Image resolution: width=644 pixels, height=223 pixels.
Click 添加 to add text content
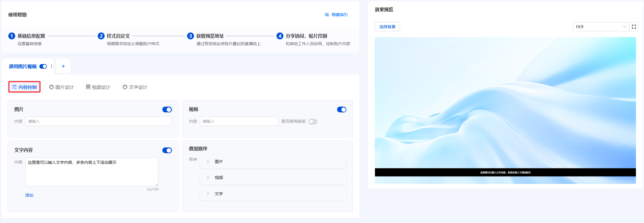click(29, 195)
